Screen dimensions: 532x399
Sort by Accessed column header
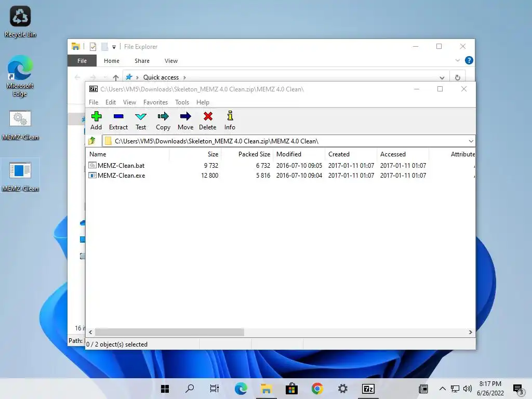pyautogui.click(x=403, y=154)
